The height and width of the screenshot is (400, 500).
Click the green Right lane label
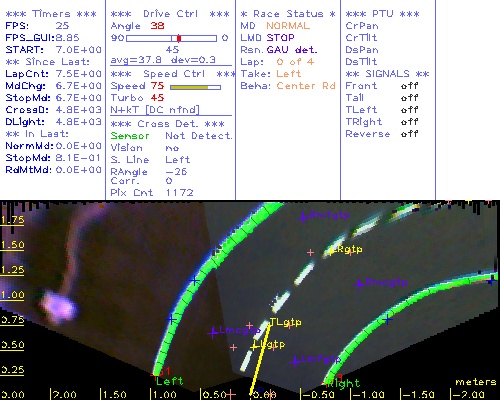pos(343,383)
